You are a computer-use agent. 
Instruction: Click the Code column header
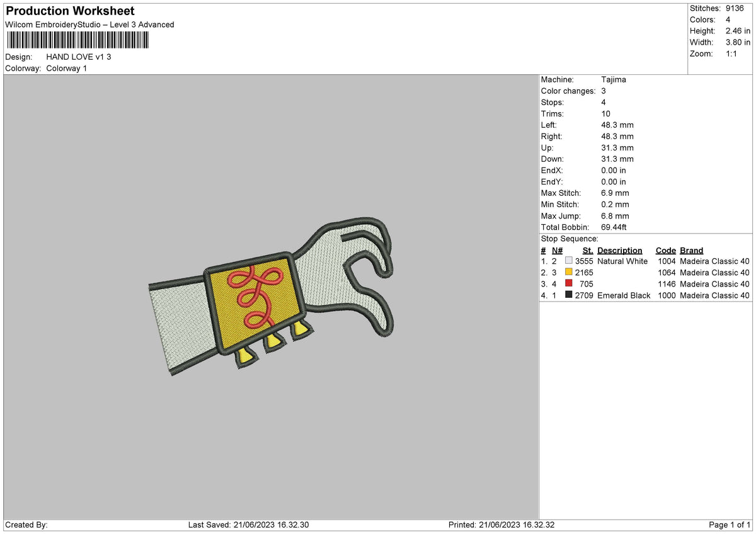click(x=665, y=250)
